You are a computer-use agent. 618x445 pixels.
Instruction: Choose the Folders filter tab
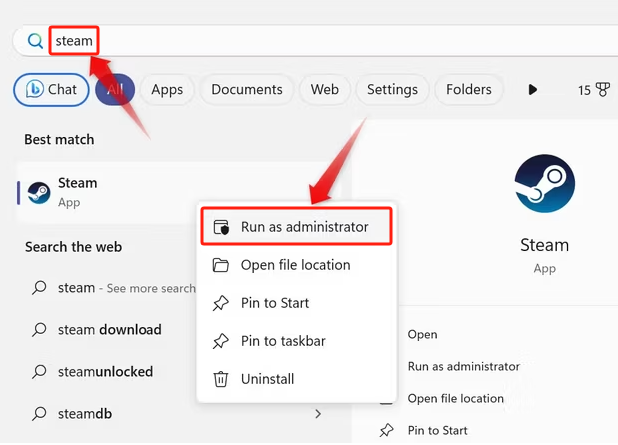coord(469,90)
